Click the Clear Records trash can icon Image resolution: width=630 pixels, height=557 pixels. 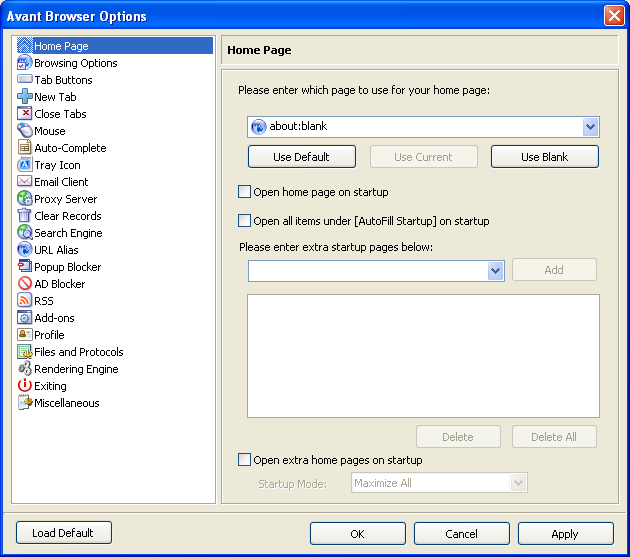(25, 215)
